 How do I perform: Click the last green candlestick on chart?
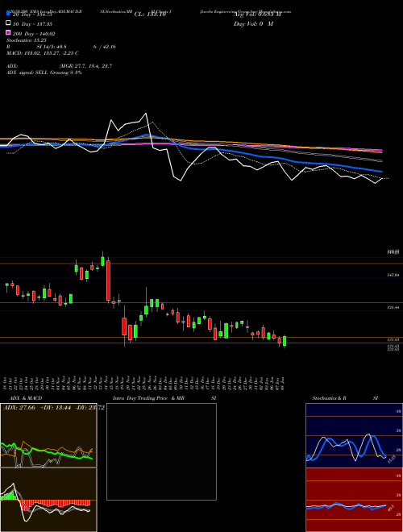pos(285,341)
